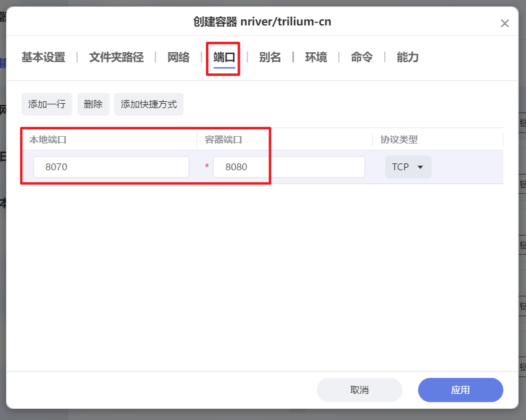Click the local port field containing 8070
This screenshot has height=420, width=526.
click(x=111, y=167)
